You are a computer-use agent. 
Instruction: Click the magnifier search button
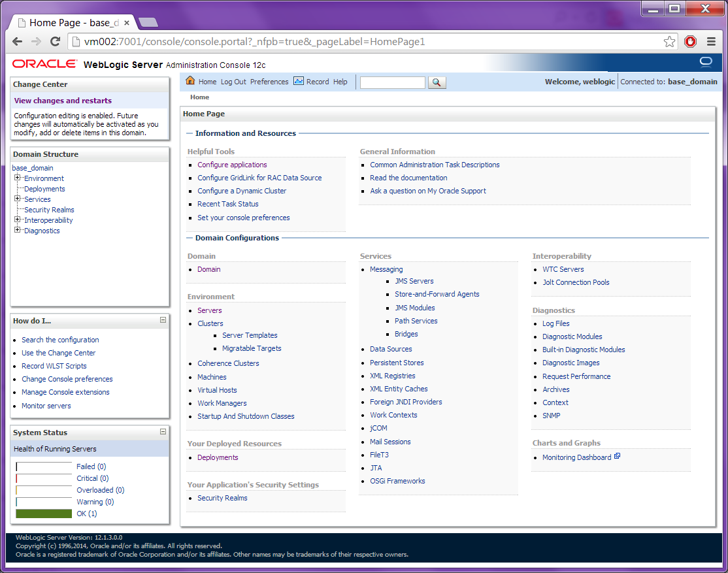437,82
